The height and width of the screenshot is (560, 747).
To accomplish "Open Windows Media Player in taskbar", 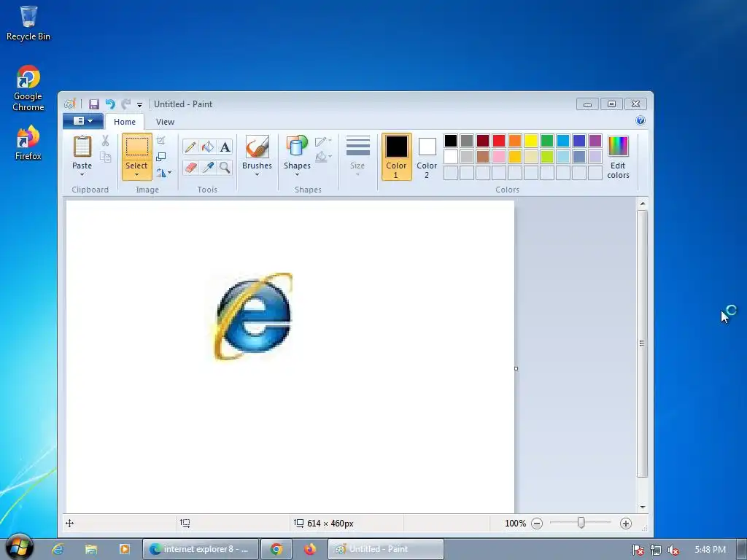I will [x=124, y=549].
